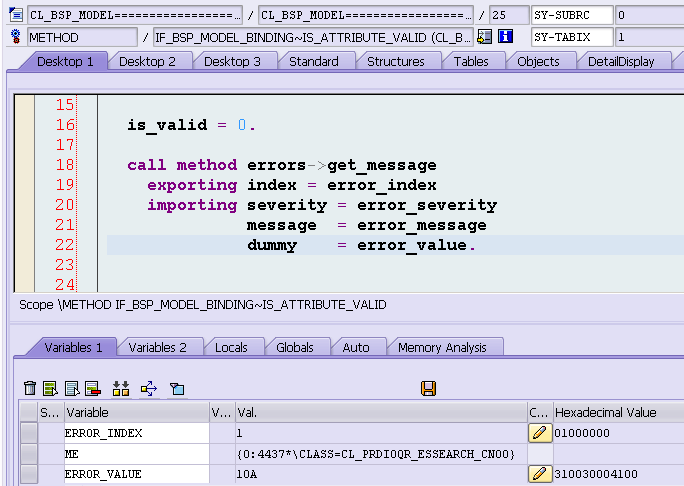Click the navigate-to-source icon beside info
The height and width of the screenshot is (486, 684).
[x=484, y=37]
